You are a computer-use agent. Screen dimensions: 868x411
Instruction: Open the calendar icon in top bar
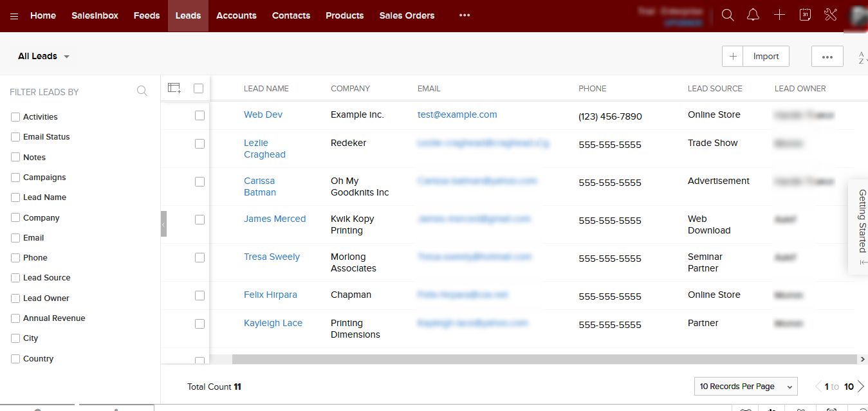pyautogui.click(x=805, y=15)
